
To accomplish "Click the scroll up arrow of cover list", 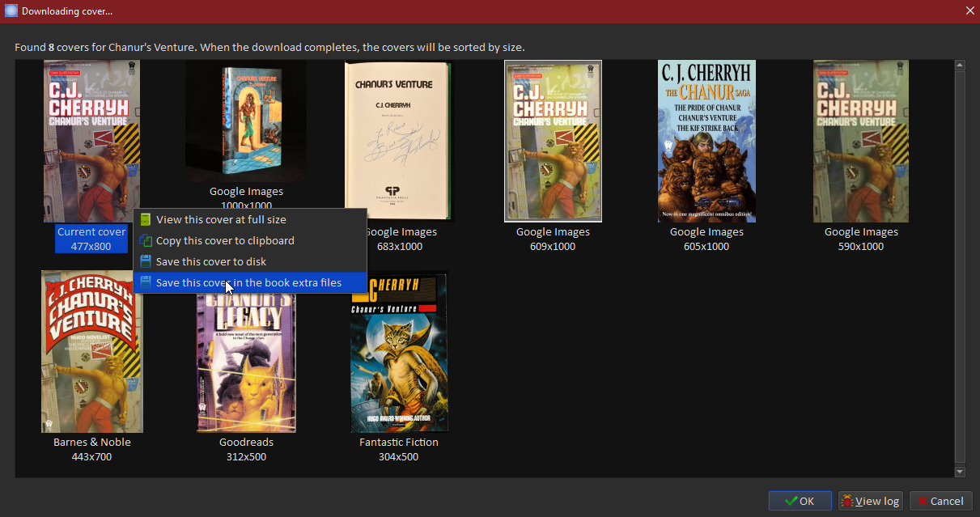I will 960,66.
